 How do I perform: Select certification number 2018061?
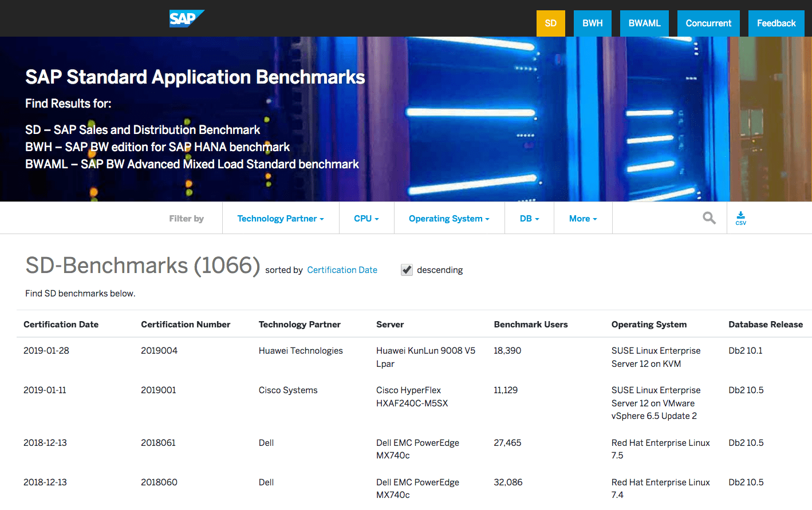point(158,443)
